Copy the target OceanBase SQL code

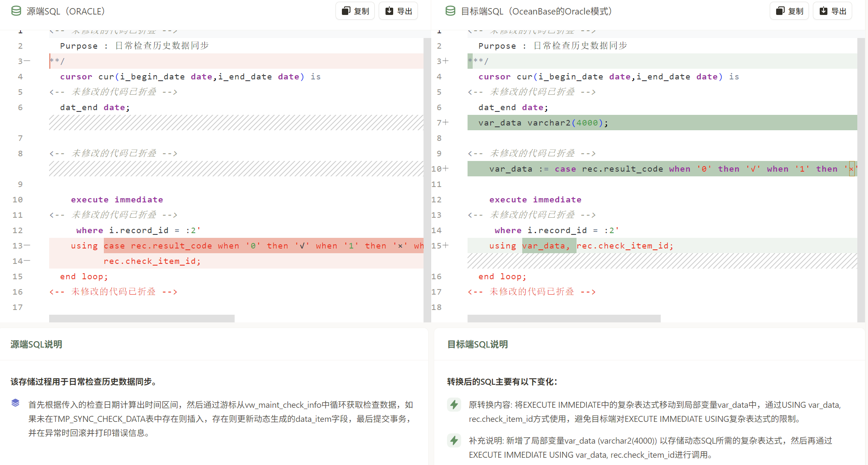pos(789,11)
